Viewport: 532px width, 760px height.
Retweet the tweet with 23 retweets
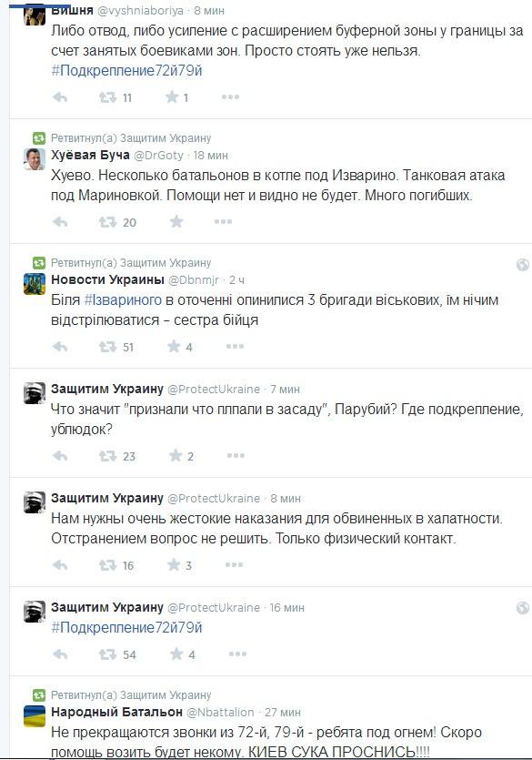107,456
